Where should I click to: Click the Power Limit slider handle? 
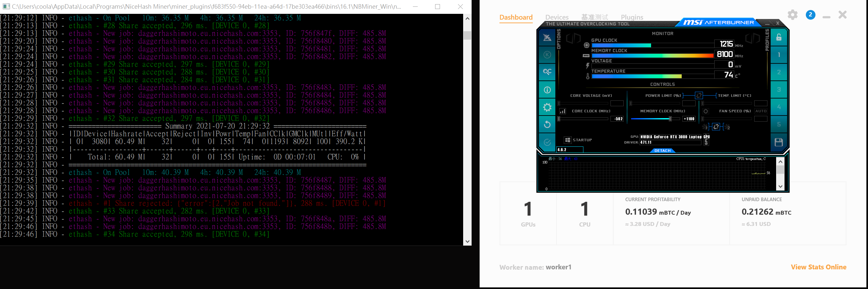pos(631,103)
